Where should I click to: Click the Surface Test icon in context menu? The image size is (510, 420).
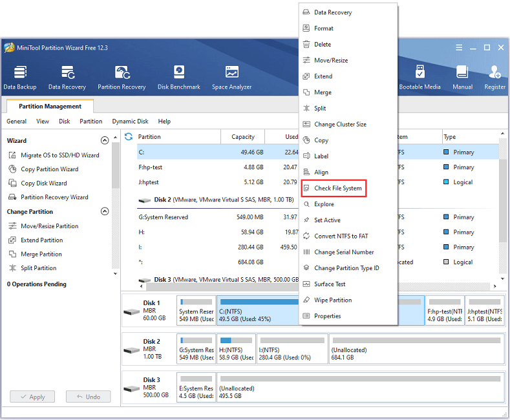[x=306, y=284]
